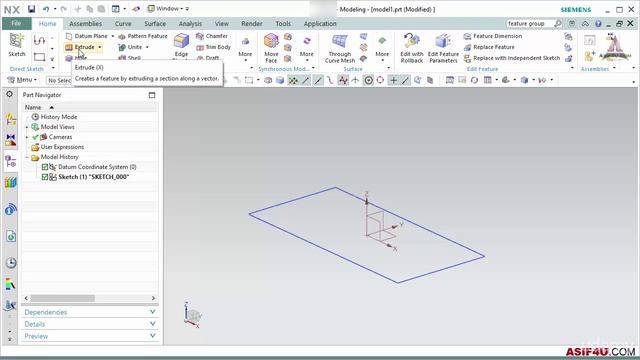Image resolution: width=640 pixels, height=360 pixels.
Task: Switch to the Render tab
Action: [x=252, y=24]
